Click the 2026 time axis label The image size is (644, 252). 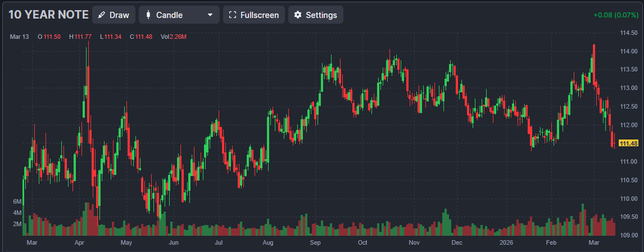pos(506,242)
